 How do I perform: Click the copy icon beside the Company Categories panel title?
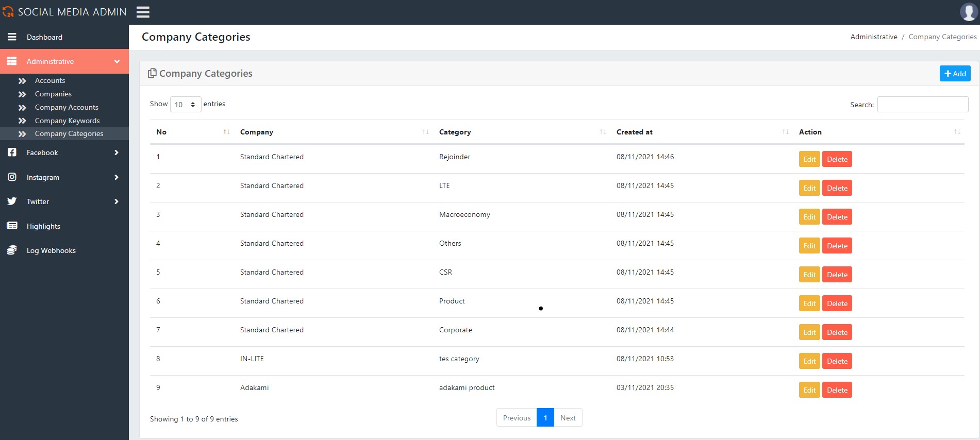152,73
